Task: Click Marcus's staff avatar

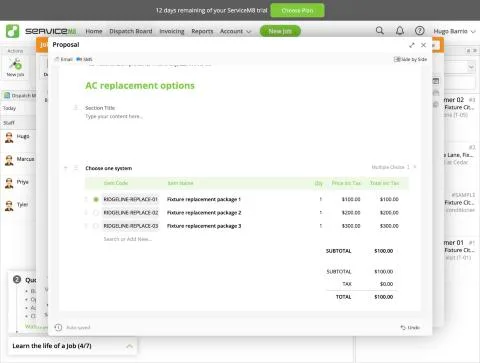Action: point(9,160)
